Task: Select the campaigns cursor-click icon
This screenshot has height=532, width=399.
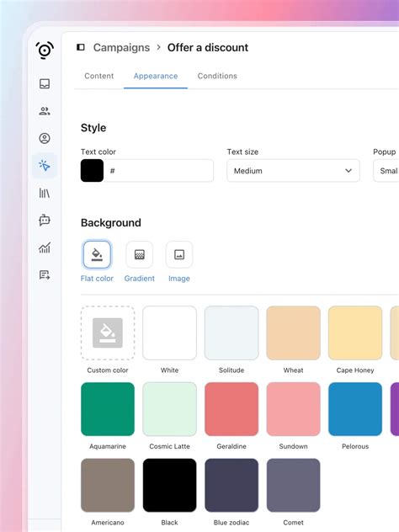Action: tap(45, 166)
